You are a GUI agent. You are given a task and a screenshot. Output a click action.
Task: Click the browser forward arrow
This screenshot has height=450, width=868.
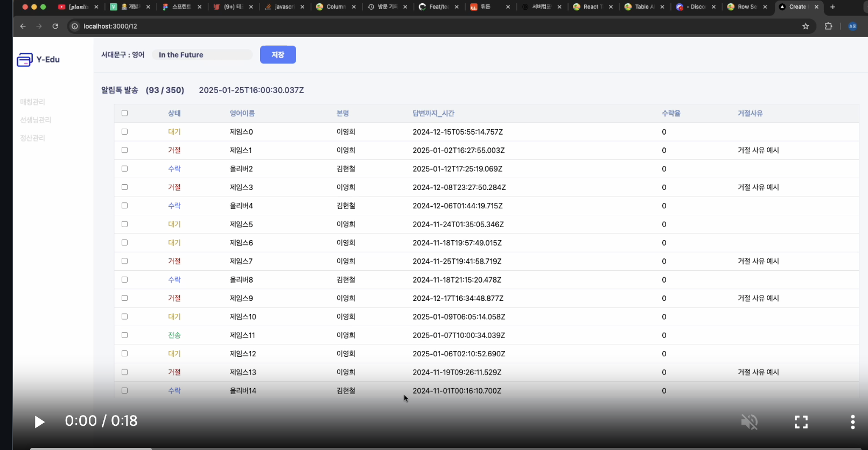39,26
